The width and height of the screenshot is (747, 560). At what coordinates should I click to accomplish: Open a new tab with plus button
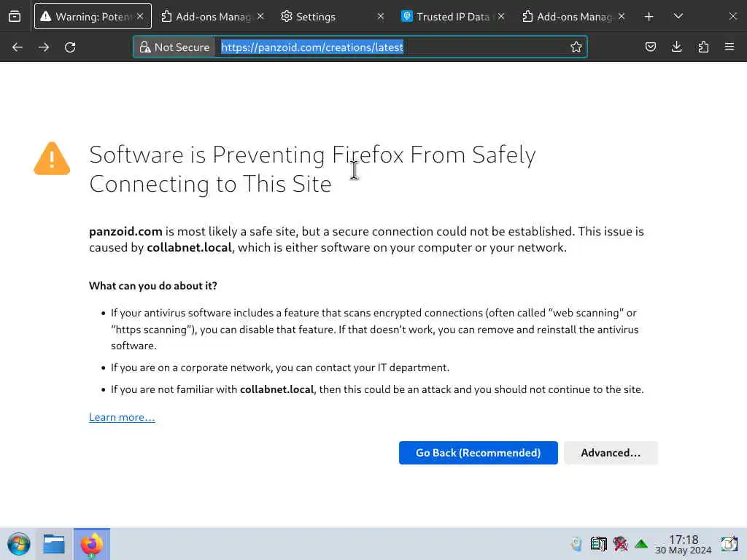649,17
